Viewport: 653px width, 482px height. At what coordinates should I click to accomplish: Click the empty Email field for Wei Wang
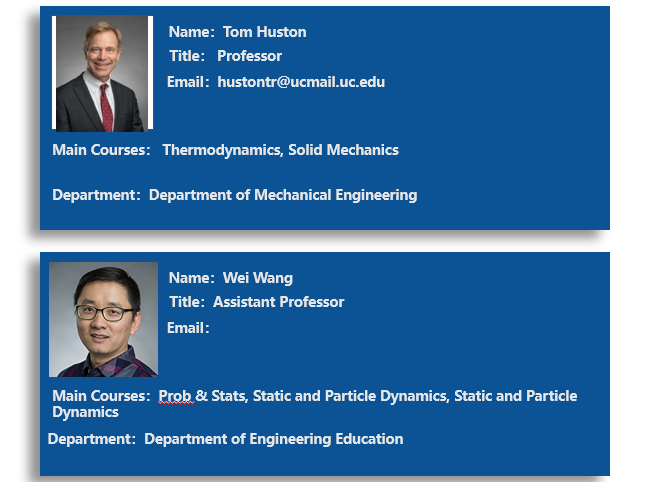292,328
